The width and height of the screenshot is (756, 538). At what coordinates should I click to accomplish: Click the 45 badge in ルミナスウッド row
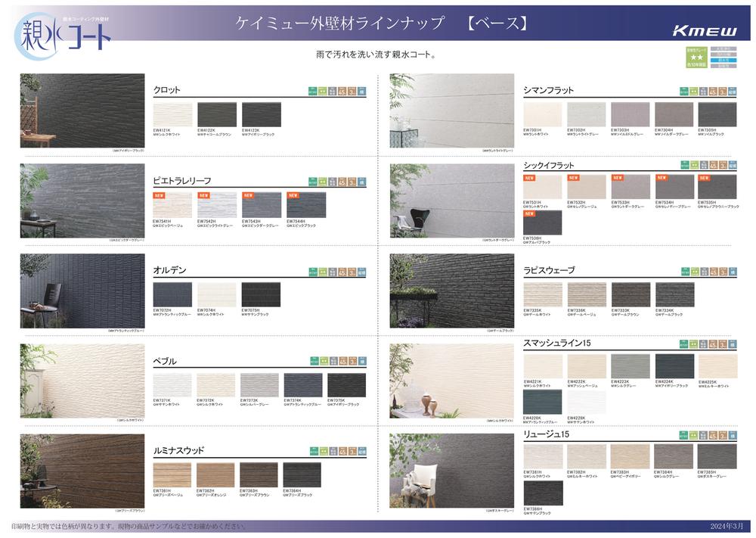342,452
